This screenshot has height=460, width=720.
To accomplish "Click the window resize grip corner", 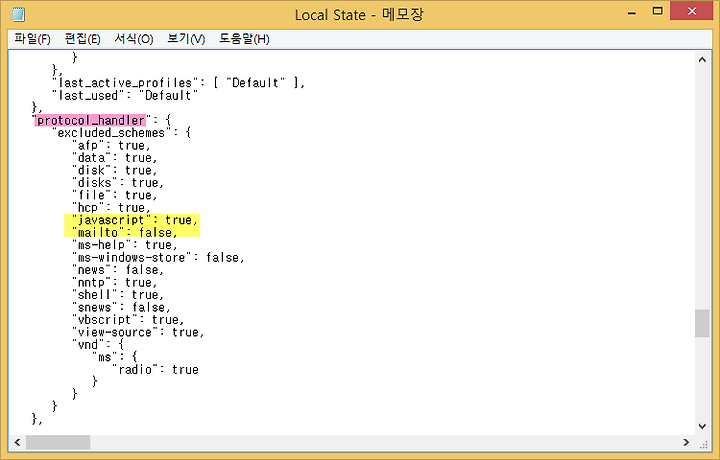I will 703,443.
